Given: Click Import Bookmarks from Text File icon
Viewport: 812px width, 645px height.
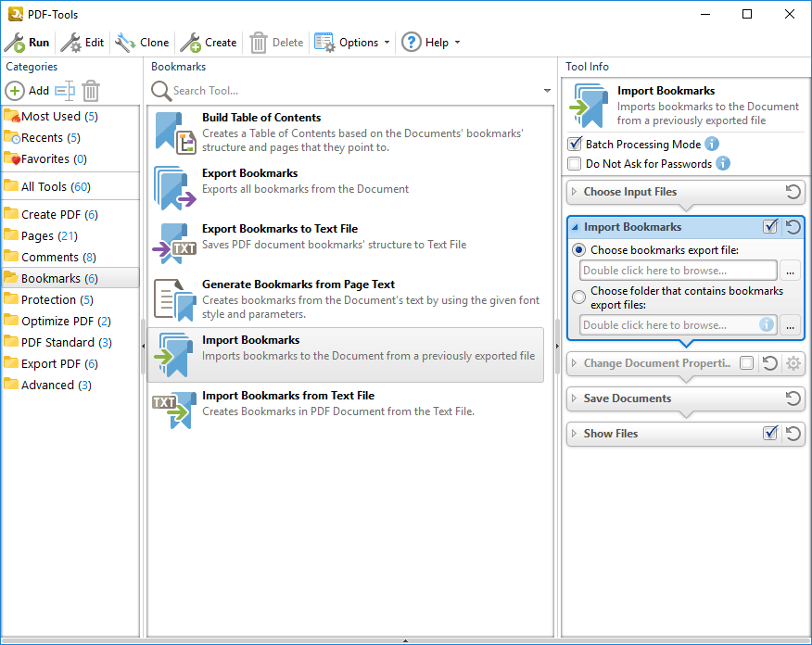Looking at the screenshot, I should 173,411.
